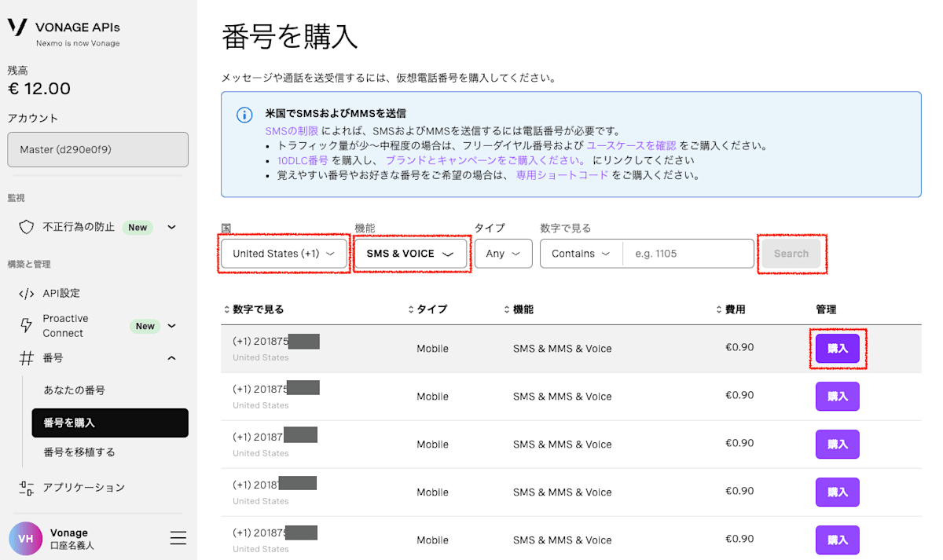This screenshot has width=943, height=560.
Task: Select 番号を移植する in the sidebar
Action: (79, 452)
